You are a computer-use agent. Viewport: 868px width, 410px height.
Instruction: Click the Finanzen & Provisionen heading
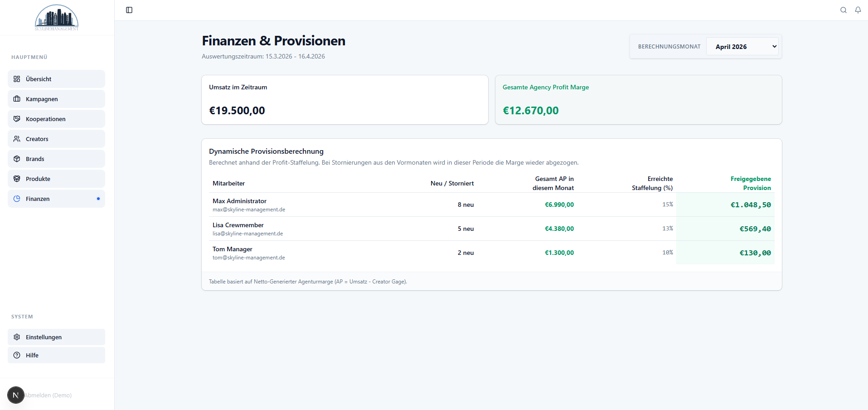[273, 41]
